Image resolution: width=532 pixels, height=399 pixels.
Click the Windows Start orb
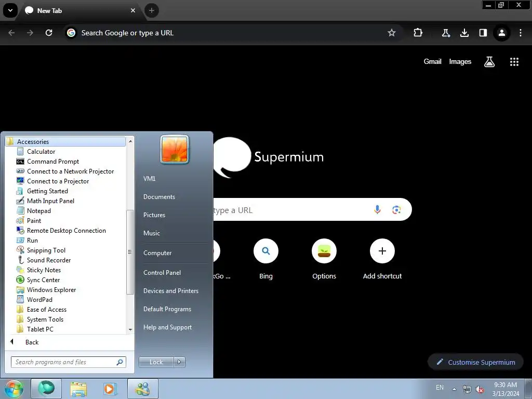click(x=14, y=389)
